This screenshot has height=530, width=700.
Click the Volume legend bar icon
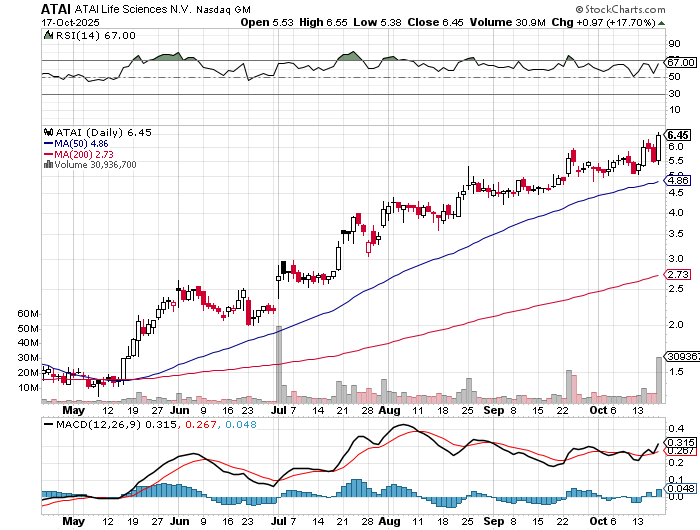coord(48,164)
